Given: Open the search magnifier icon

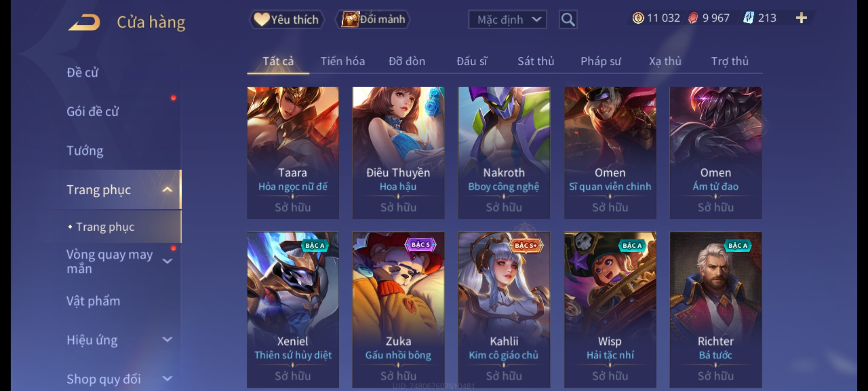Looking at the screenshot, I should click(568, 20).
